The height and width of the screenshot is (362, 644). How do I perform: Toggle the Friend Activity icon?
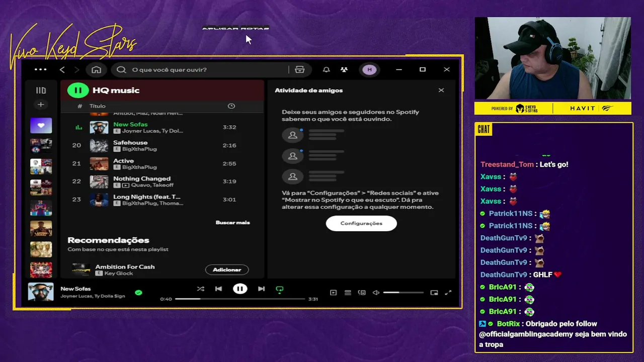coord(344,69)
